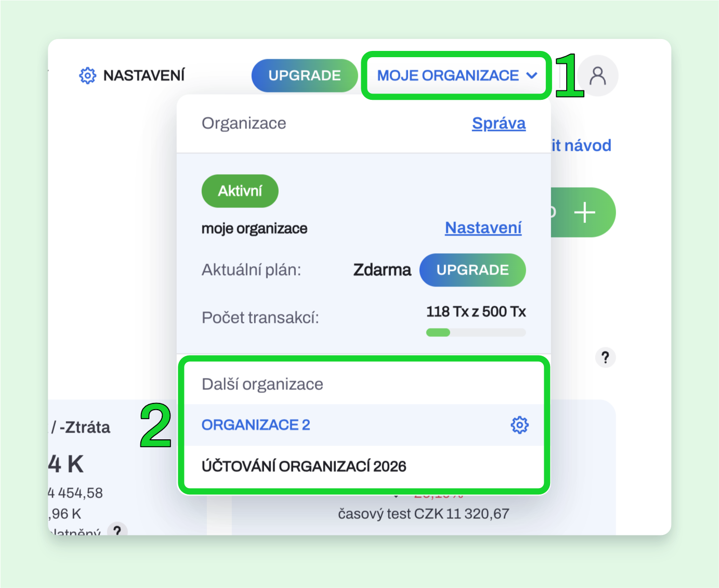Open the Nastavení link for moje organizace
Image resolution: width=719 pixels, height=588 pixels.
tap(483, 228)
